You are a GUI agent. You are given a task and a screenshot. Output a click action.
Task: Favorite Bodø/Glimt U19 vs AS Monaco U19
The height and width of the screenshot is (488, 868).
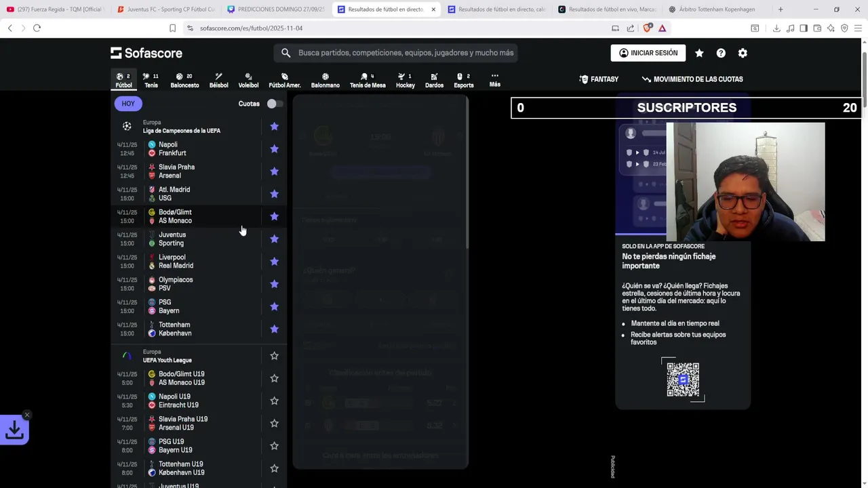pyautogui.click(x=274, y=378)
